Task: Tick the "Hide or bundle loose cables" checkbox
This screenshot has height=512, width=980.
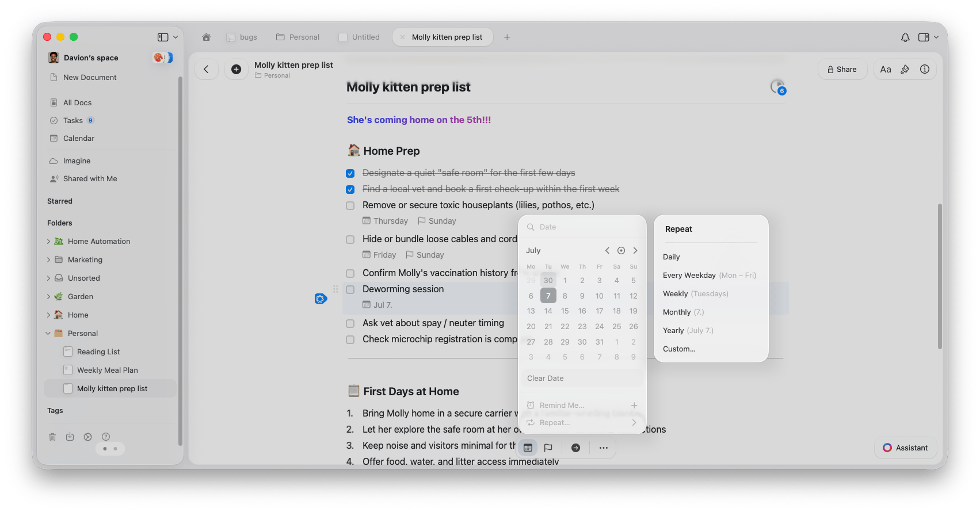Action: (350, 239)
